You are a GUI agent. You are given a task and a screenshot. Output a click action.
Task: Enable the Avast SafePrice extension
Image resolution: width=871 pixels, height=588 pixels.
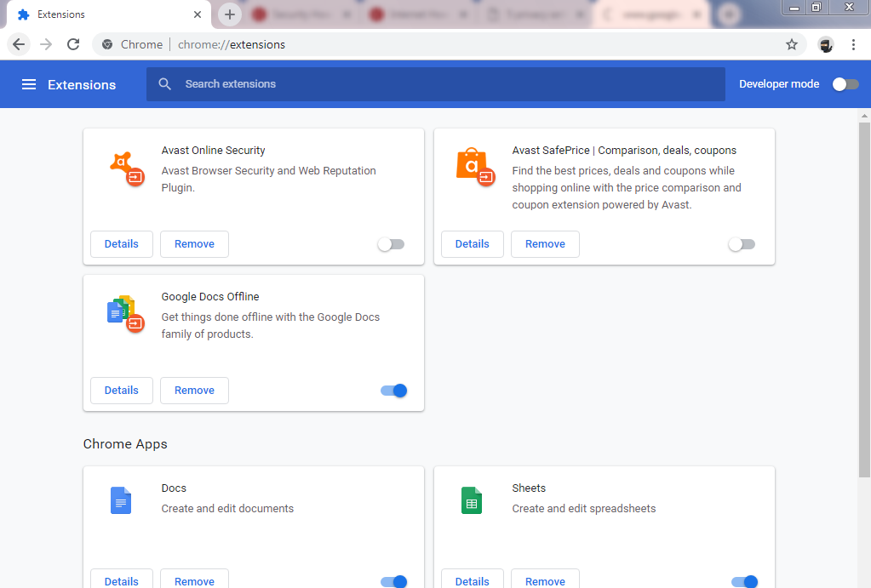click(x=742, y=244)
